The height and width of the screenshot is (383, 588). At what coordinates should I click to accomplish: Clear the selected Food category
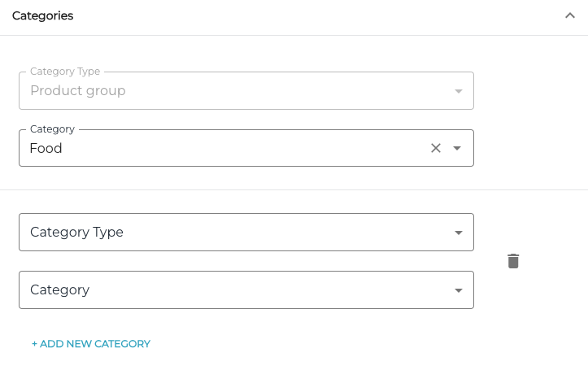pos(436,148)
